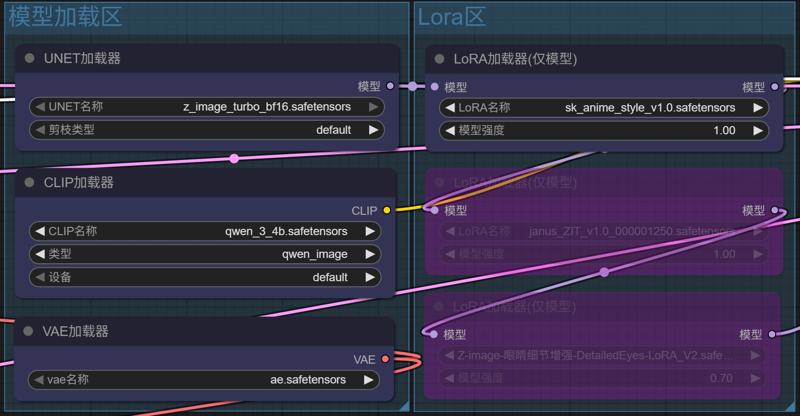Click DetailedEyes LoRA node 模型 output socket
This screenshot has height=416, width=800.
pyautogui.click(x=772, y=334)
